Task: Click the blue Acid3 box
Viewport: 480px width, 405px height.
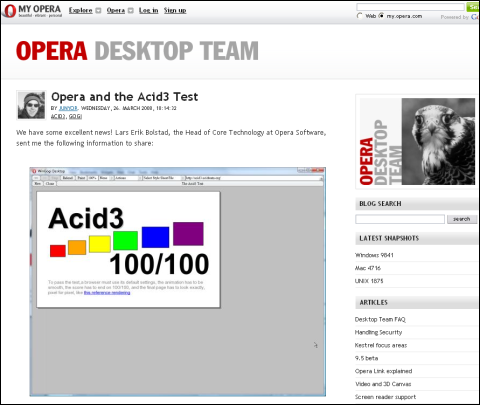Action: point(155,237)
